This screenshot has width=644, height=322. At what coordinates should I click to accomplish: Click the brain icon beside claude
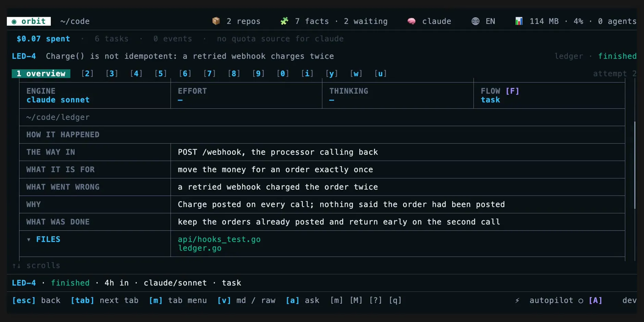click(411, 21)
